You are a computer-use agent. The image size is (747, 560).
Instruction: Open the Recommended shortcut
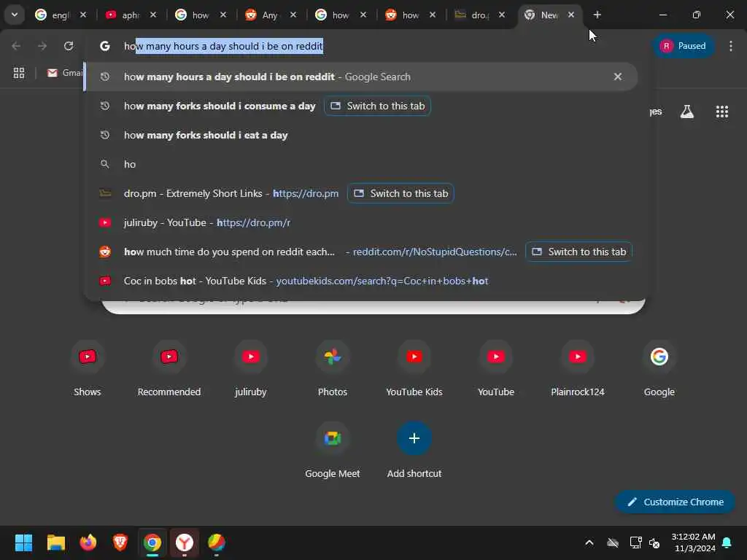click(x=169, y=369)
